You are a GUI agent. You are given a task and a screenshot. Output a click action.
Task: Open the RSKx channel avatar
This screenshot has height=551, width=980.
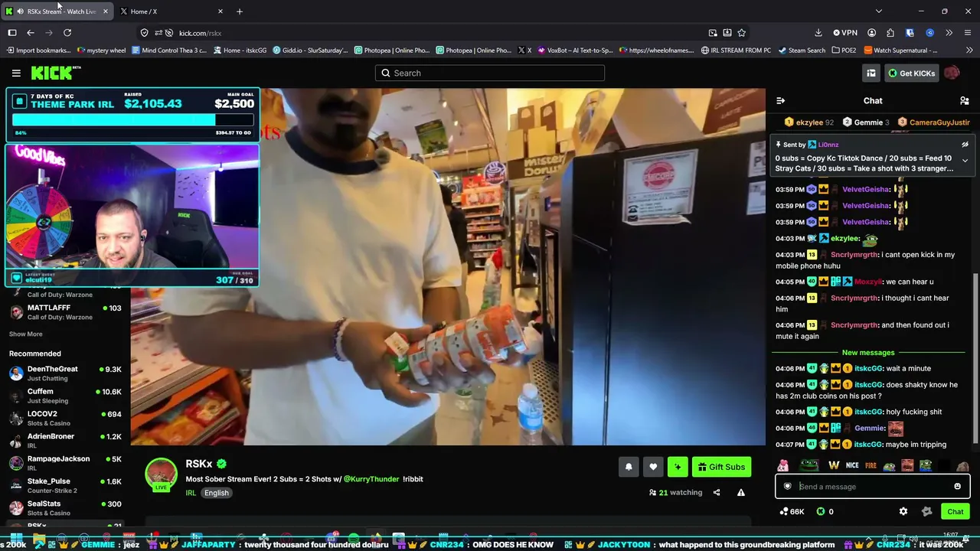(162, 474)
